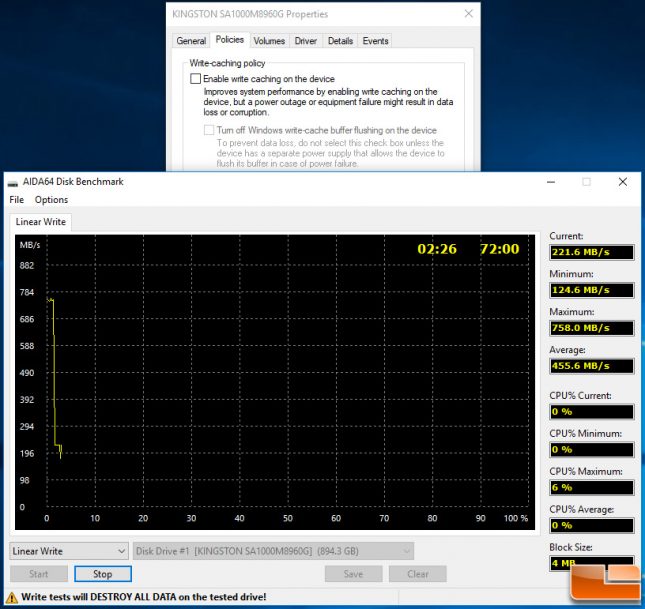Click the CPU% Maximum 6 % value field

pyautogui.click(x=592, y=488)
